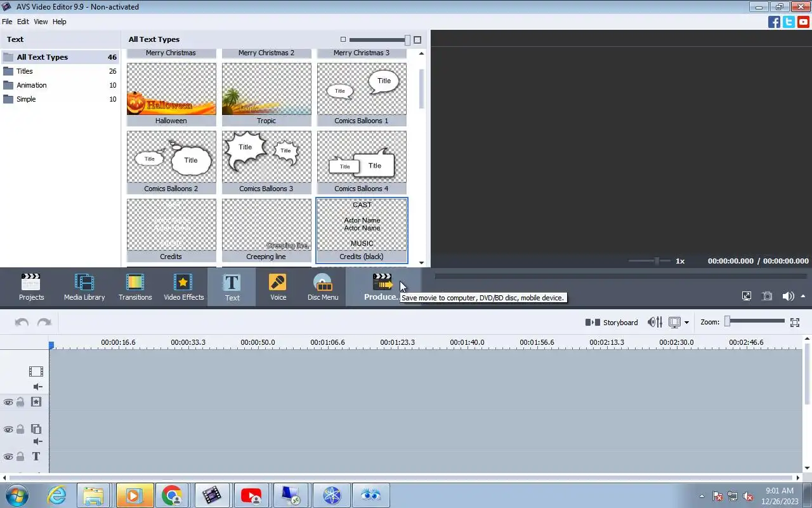Toggle visibility of video overlay track
Viewport: 812px width, 508px height.
click(8, 429)
